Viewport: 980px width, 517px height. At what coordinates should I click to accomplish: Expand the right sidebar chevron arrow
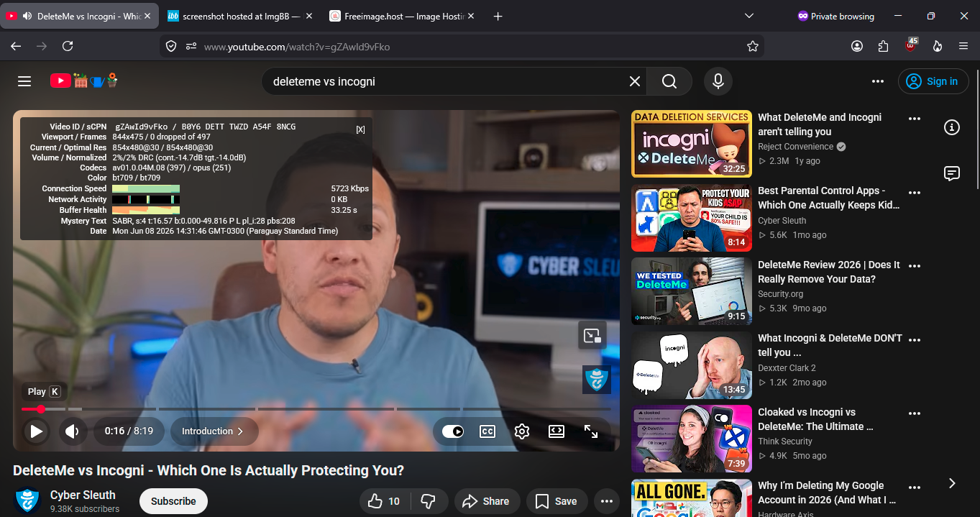[952, 483]
